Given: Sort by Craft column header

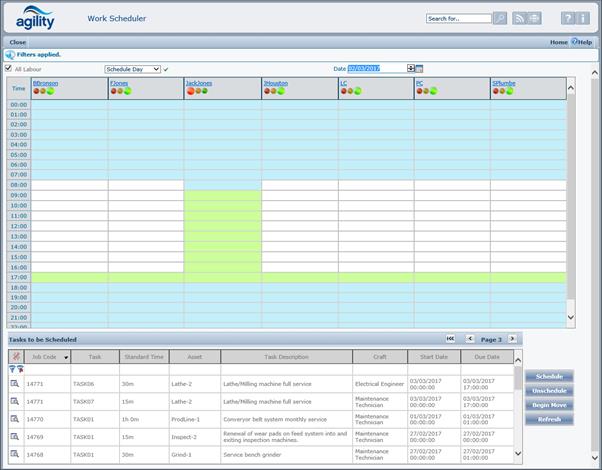Looking at the screenshot, I should coord(380,357).
